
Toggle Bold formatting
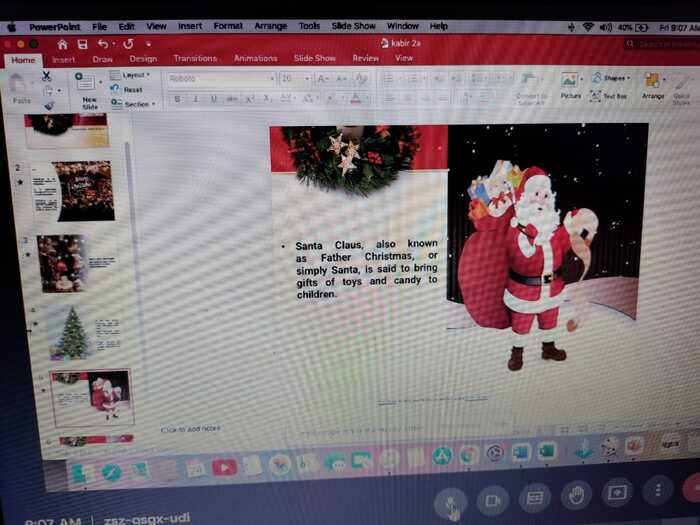click(x=178, y=99)
